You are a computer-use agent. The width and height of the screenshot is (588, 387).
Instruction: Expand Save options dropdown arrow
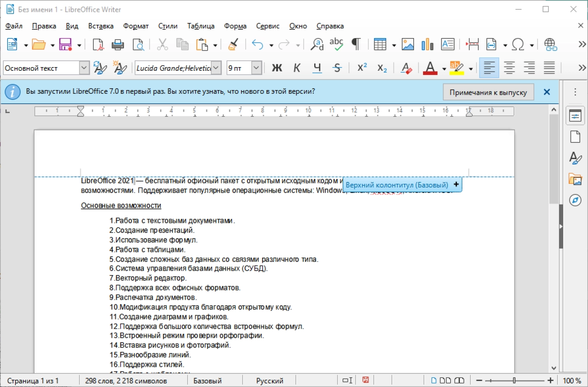pos(79,45)
